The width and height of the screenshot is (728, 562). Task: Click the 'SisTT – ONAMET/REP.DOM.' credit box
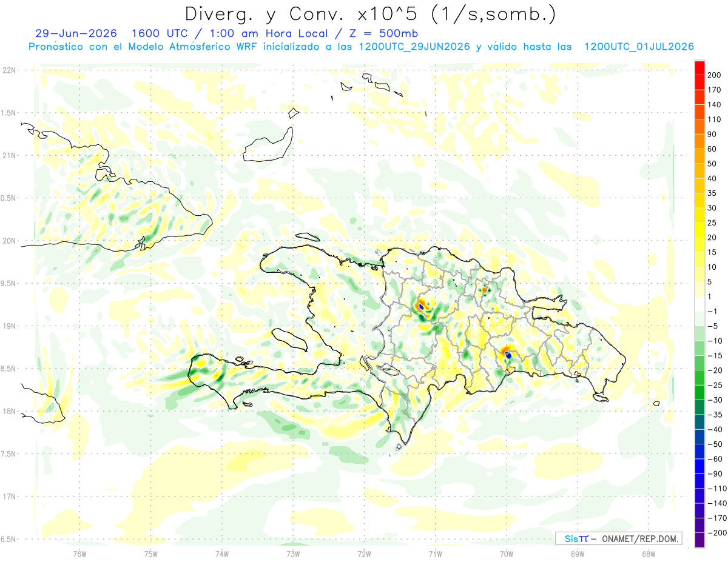(619, 538)
